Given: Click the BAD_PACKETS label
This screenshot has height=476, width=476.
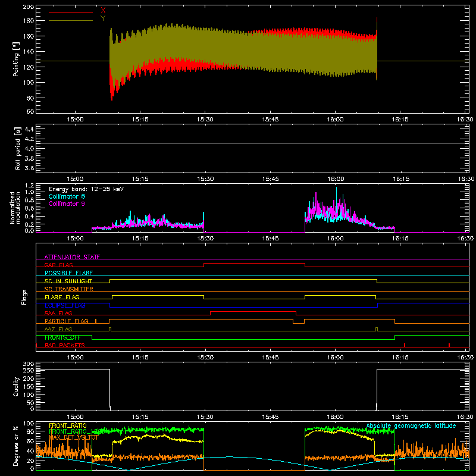Looking at the screenshot, I should 65,345.
